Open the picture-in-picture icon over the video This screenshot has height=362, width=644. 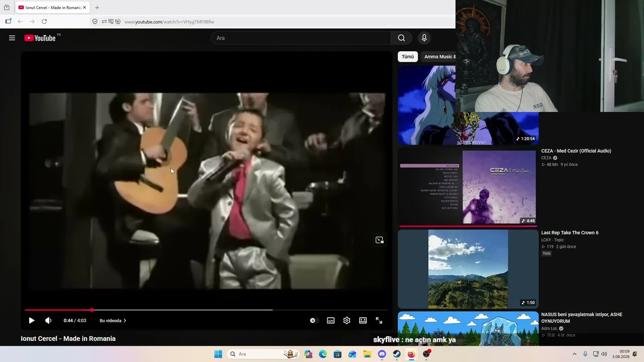379,240
